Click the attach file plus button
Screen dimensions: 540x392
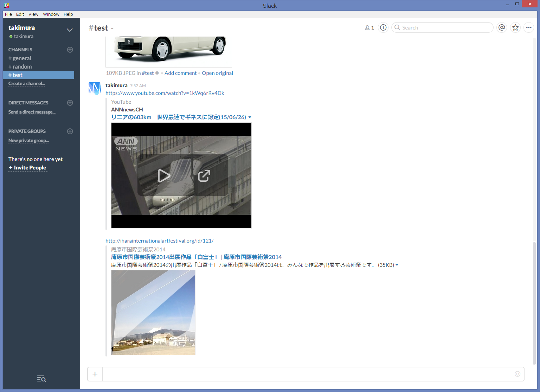(x=95, y=374)
